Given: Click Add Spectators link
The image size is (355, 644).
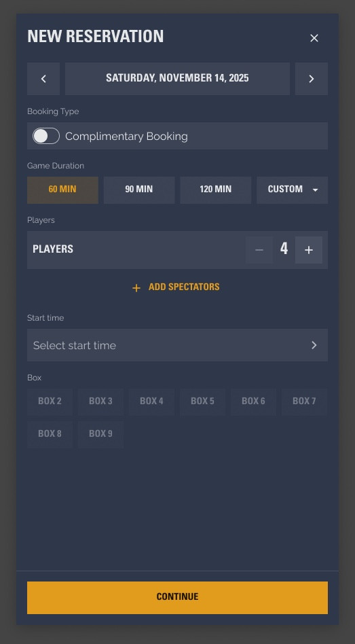Looking at the screenshot, I should click(x=184, y=287).
